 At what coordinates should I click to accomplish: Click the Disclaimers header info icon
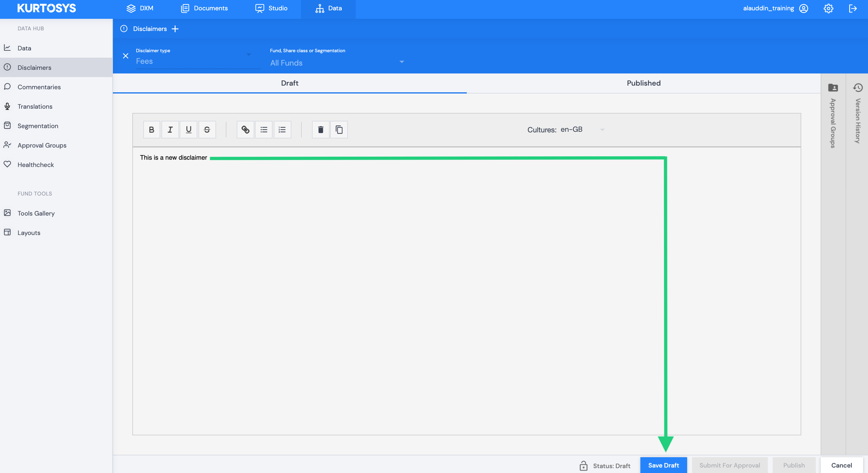coord(124,29)
